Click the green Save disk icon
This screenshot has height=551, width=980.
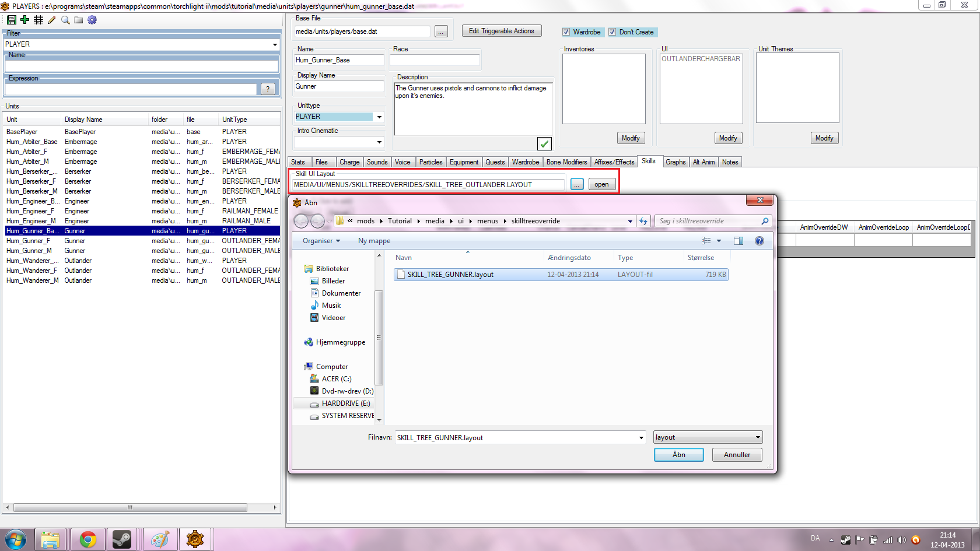[12, 20]
